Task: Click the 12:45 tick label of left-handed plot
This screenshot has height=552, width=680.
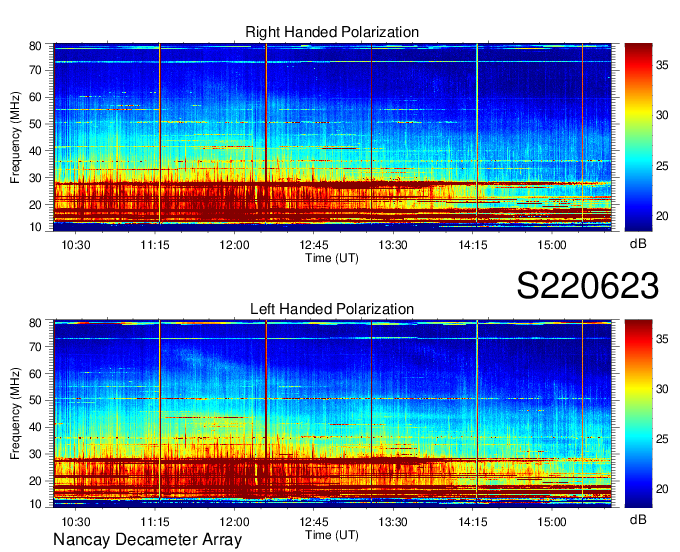Action: pyautogui.click(x=314, y=522)
